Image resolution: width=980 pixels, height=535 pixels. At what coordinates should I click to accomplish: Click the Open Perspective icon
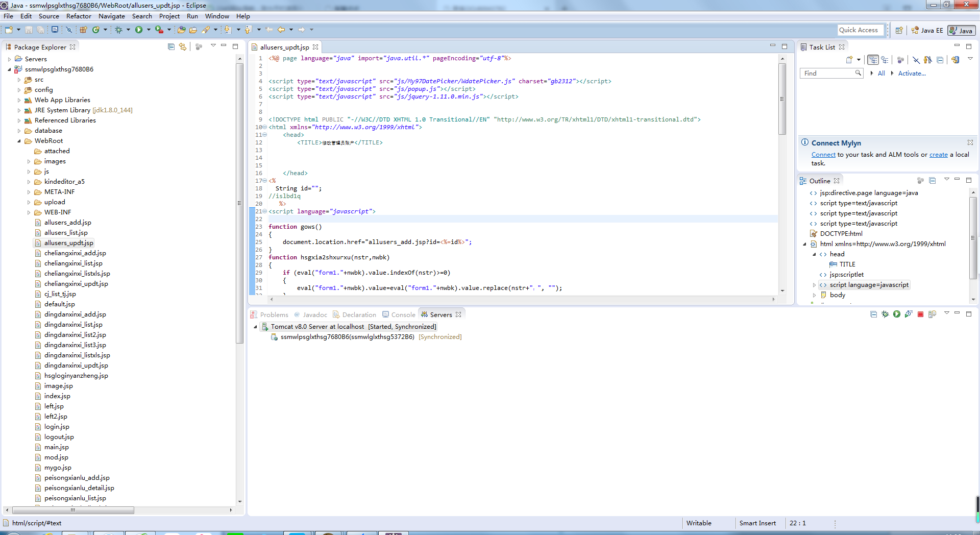tap(899, 30)
